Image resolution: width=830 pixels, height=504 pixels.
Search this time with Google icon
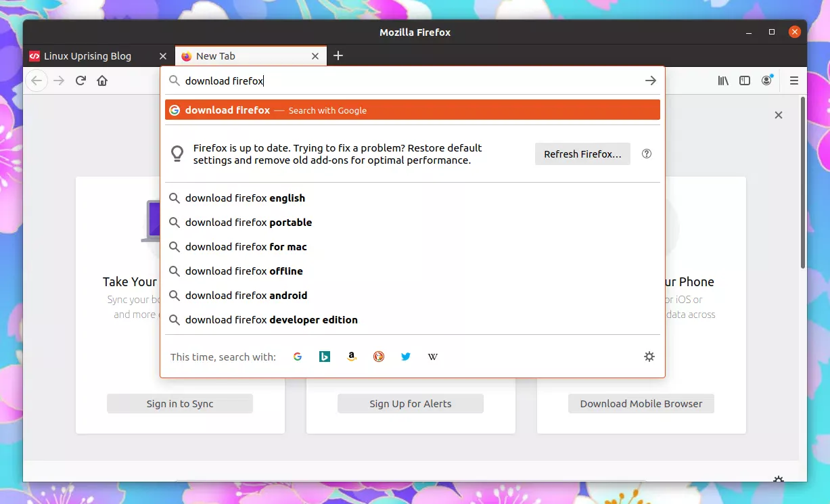click(x=298, y=357)
